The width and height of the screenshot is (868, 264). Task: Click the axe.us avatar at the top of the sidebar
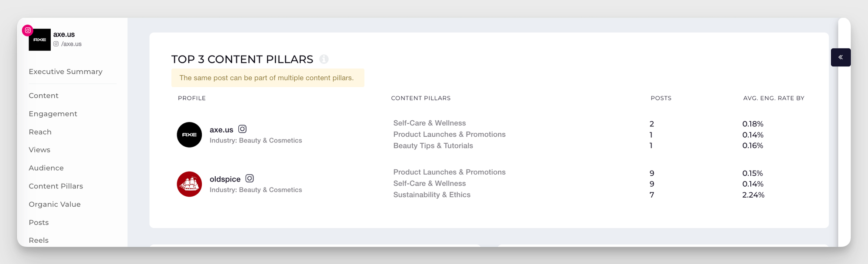pos(40,39)
